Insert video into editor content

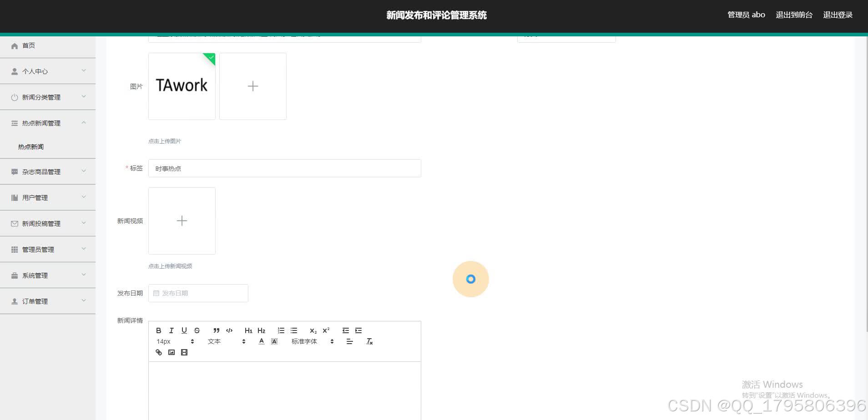pos(184,352)
